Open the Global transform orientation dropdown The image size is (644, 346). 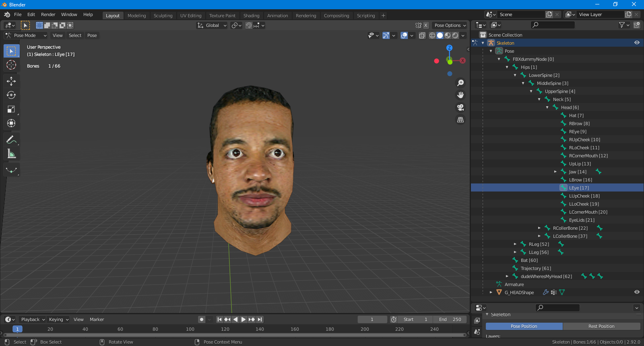[212, 25]
